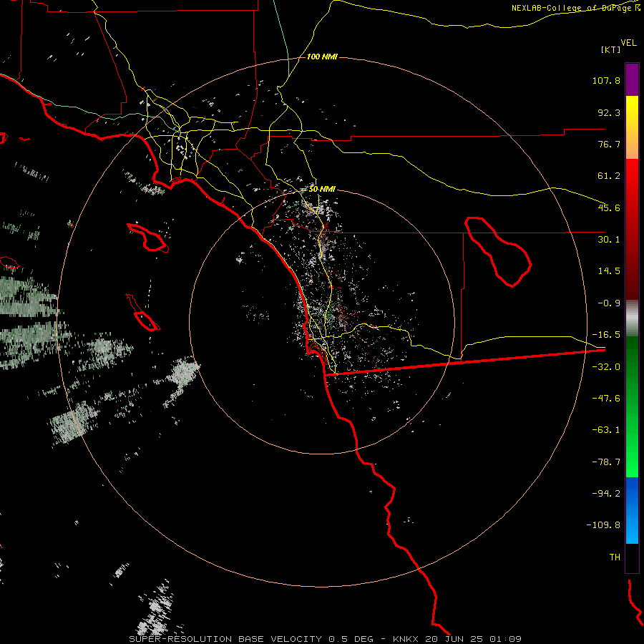
Task: Click the 100 NMI range ring label
Action: 322,57
